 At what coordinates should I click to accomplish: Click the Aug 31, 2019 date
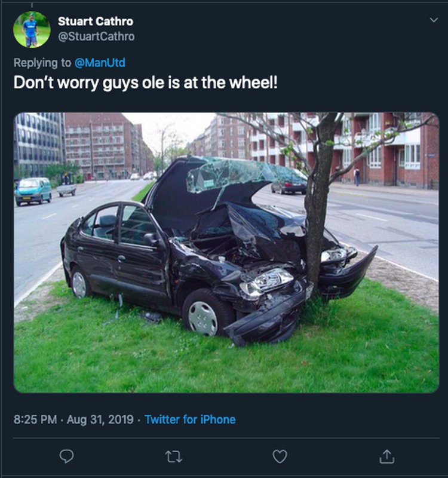tap(100, 419)
